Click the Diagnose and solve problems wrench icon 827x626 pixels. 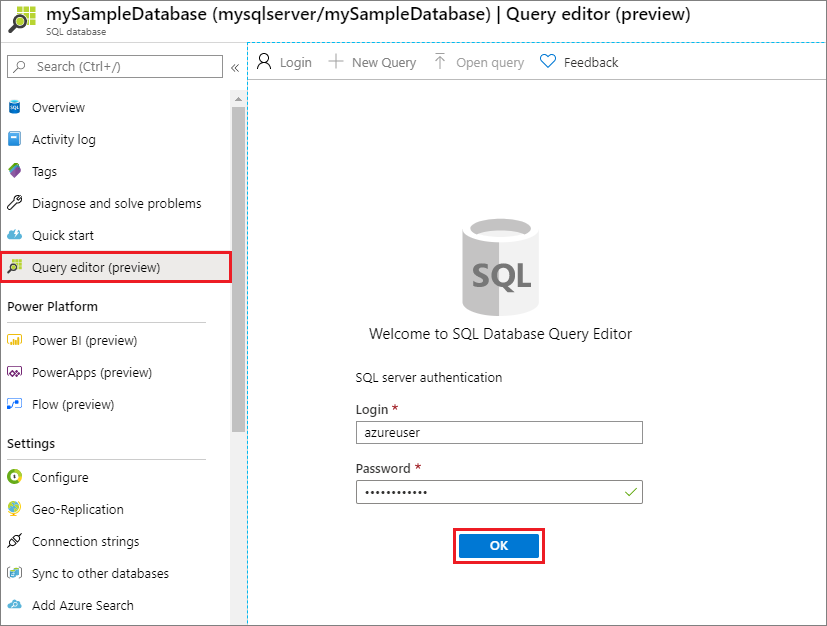pyautogui.click(x=18, y=203)
